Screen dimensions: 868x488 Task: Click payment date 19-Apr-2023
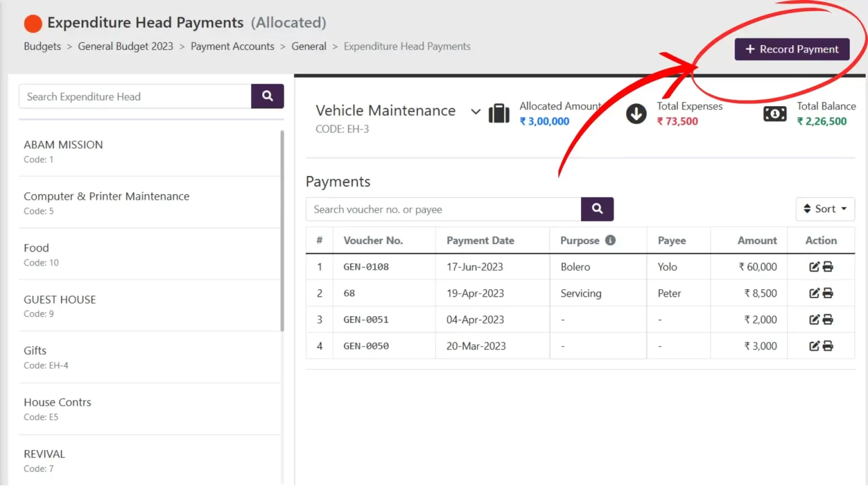click(475, 293)
